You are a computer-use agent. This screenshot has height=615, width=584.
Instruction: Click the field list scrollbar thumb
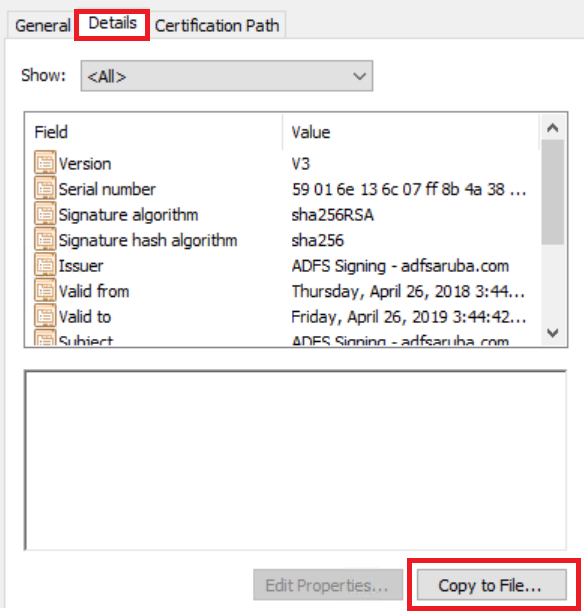(553, 192)
